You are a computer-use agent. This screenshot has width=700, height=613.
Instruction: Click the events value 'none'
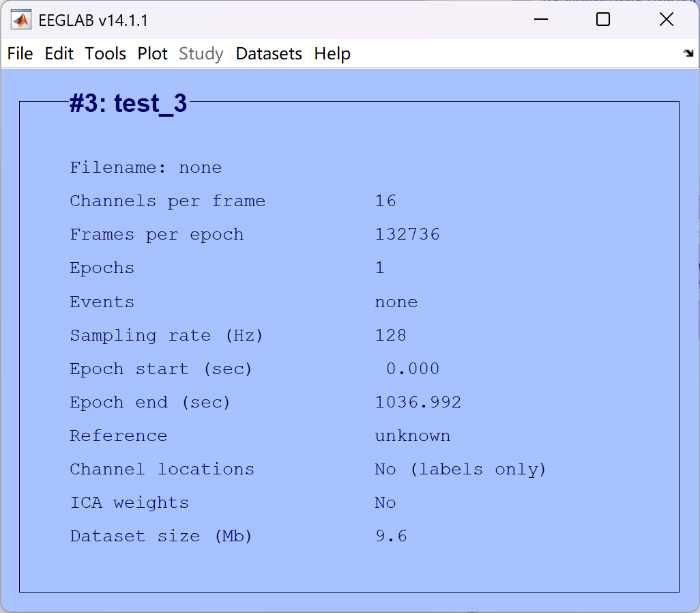[x=396, y=302]
